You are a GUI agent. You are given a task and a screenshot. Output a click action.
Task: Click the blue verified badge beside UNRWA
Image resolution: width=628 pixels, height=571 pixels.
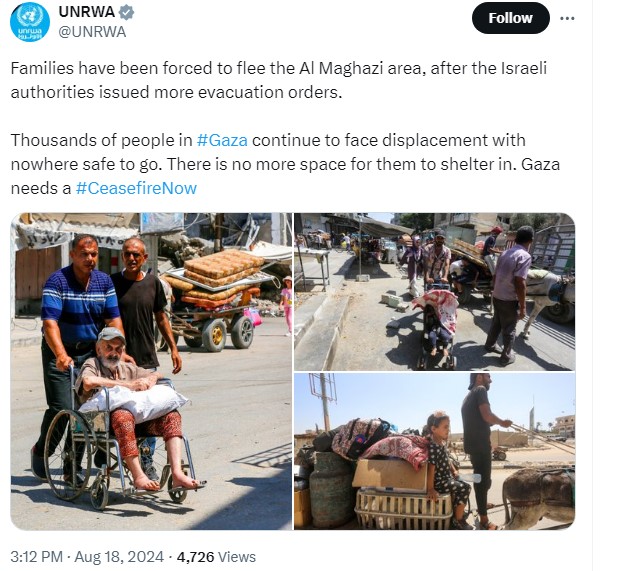pos(127,13)
